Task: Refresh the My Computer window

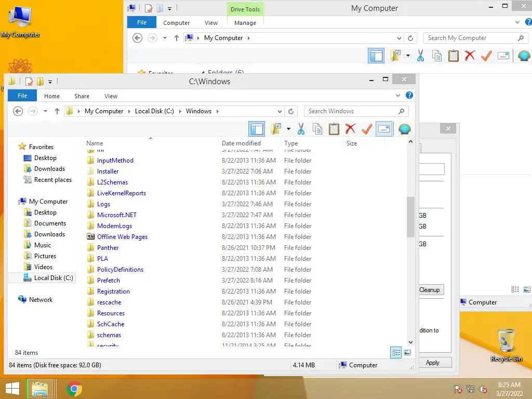Action: [x=410, y=38]
